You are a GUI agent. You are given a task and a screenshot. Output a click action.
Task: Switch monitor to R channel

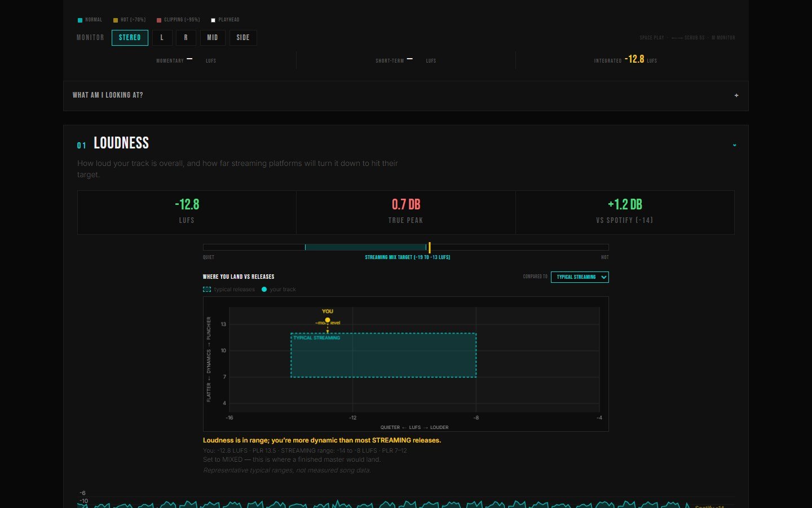[x=186, y=38]
